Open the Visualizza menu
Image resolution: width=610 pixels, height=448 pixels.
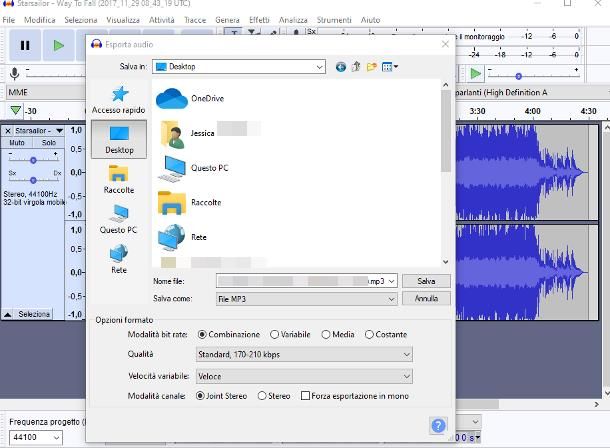[123, 20]
